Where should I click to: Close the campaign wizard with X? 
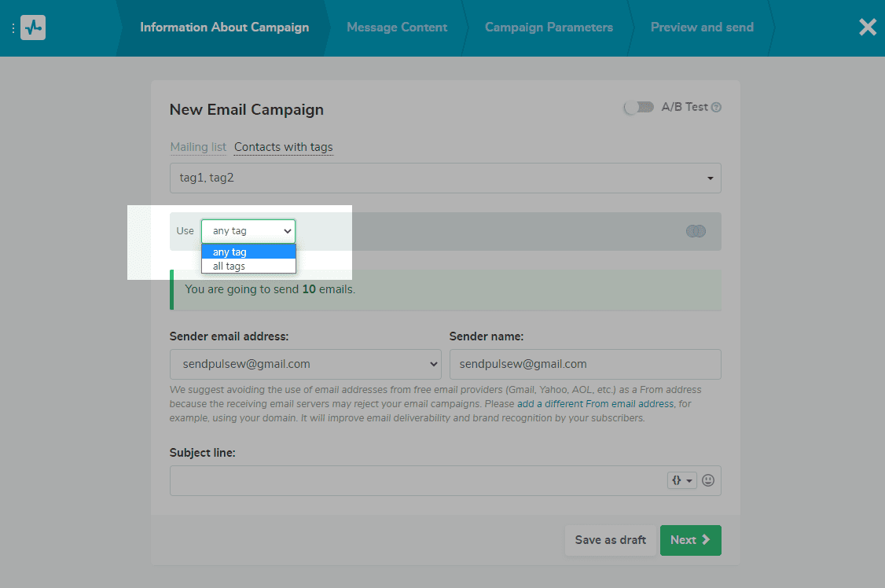click(867, 28)
